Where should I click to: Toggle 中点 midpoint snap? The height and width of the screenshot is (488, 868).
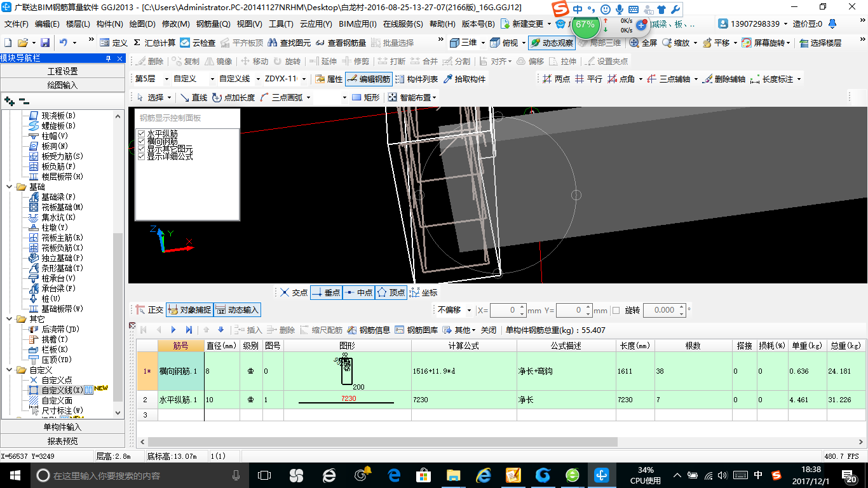coord(358,293)
